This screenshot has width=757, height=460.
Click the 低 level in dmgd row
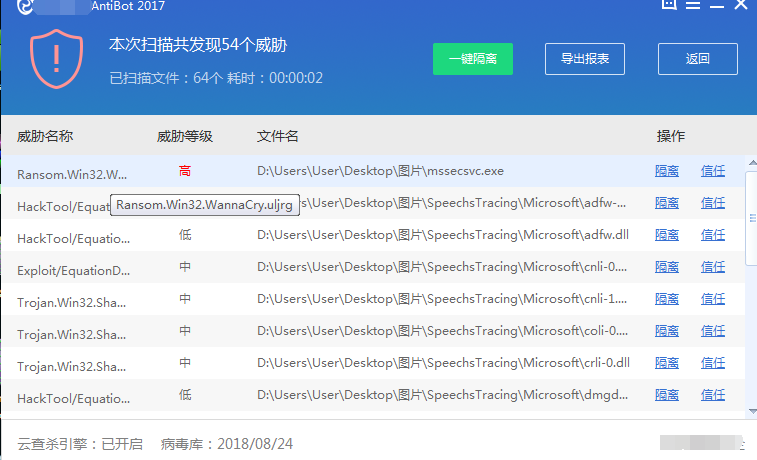point(185,395)
